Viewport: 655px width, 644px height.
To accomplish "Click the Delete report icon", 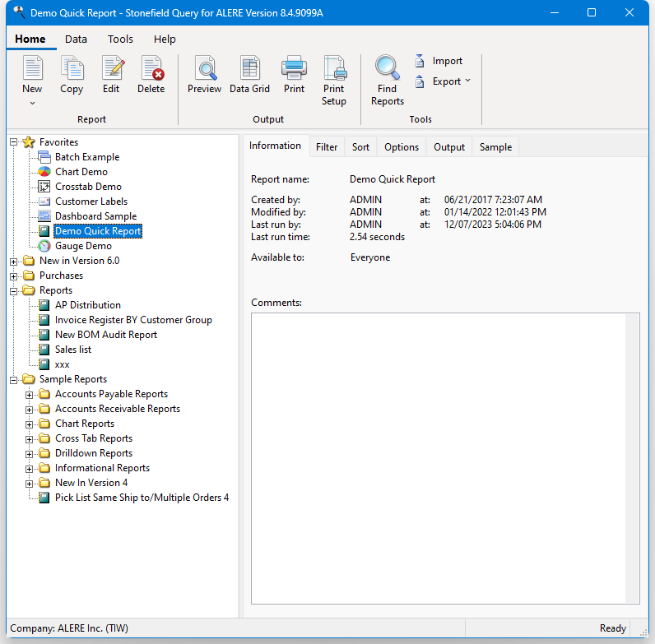I will 151,68.
